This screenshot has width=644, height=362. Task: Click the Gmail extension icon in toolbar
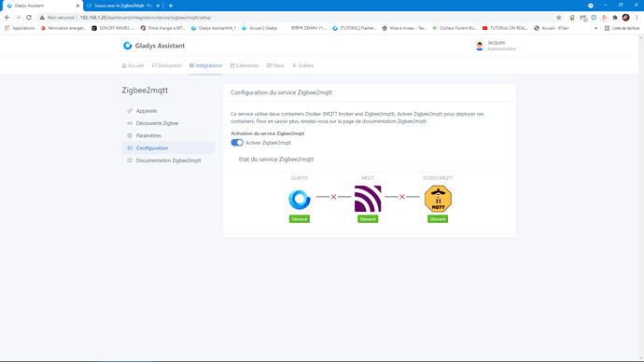pyautogui.click(x=582, y=18)
